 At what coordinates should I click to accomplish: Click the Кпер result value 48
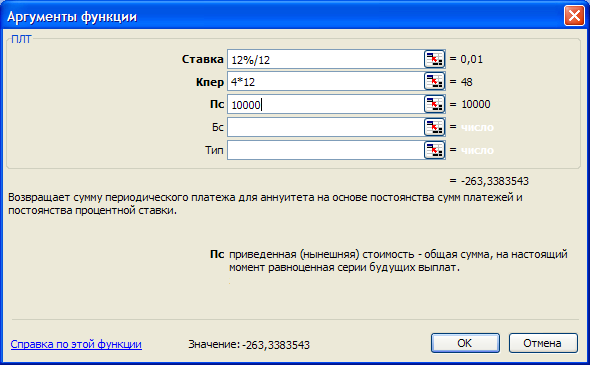[467, 82]
